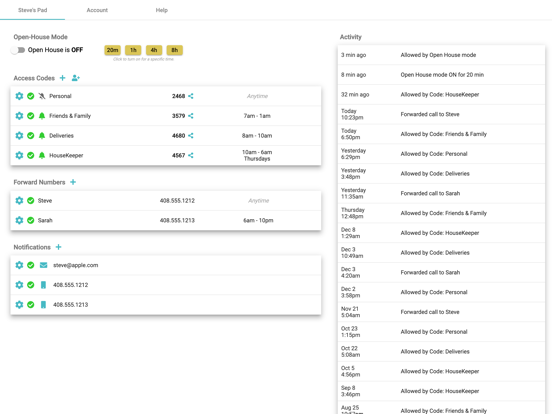The image size is (552, 414).
Task: Toggle Open House mode switch
Action: tap(18, 50)
